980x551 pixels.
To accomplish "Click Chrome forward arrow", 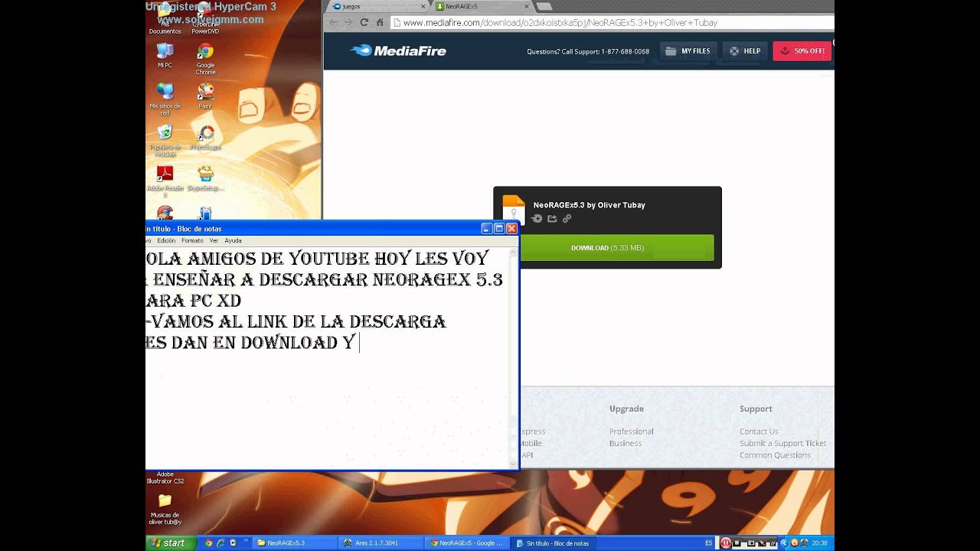I will coord(348,22).
